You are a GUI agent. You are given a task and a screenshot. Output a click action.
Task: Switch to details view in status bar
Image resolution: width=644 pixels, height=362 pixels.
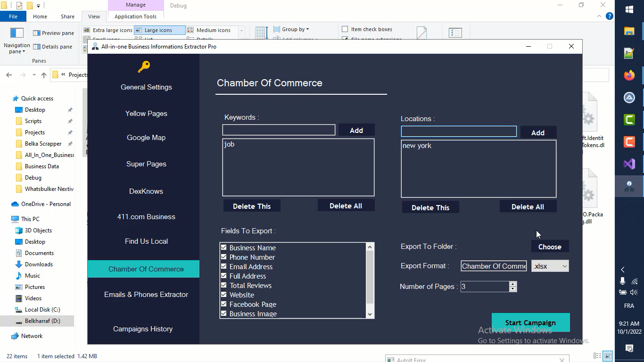[597, 356]
